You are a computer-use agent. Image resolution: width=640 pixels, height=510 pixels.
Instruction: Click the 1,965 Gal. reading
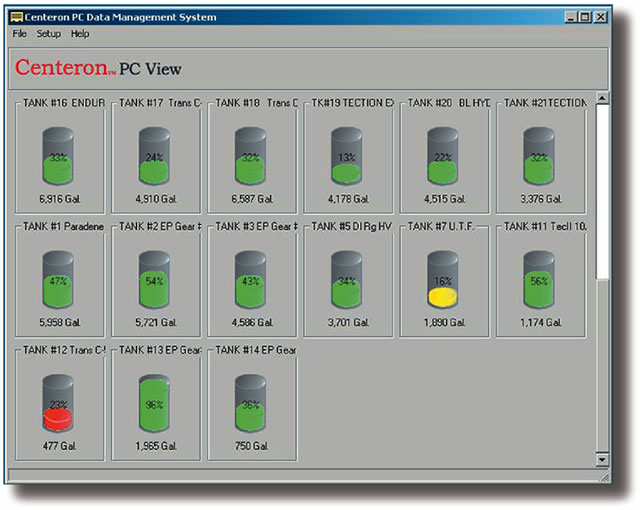(156, 446)
